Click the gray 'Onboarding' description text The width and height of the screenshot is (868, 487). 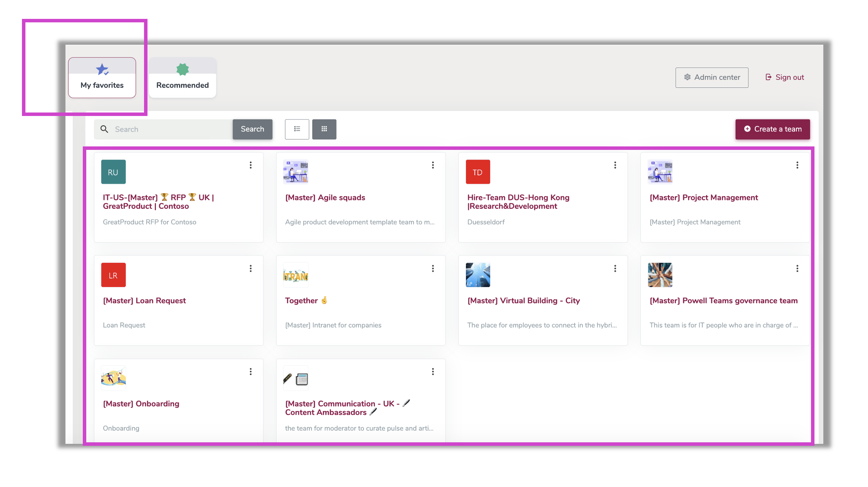tap(121, 428)
